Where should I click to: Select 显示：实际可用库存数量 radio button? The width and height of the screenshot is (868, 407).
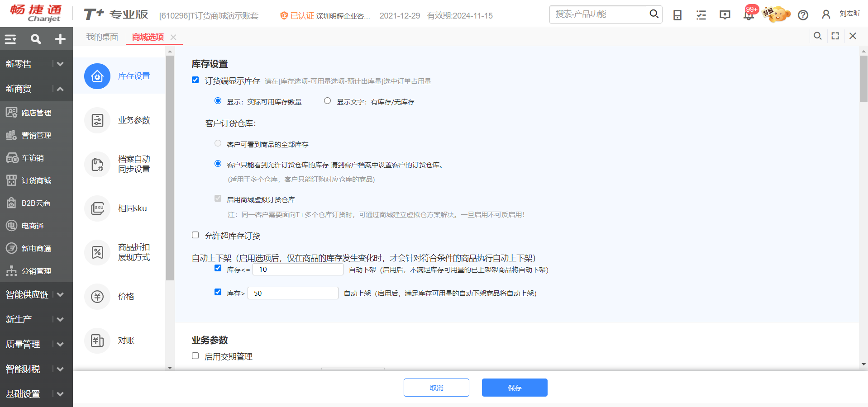click(218, 101)
